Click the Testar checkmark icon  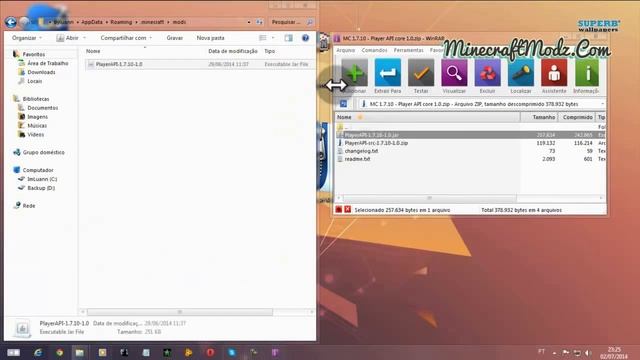point(421,73)
